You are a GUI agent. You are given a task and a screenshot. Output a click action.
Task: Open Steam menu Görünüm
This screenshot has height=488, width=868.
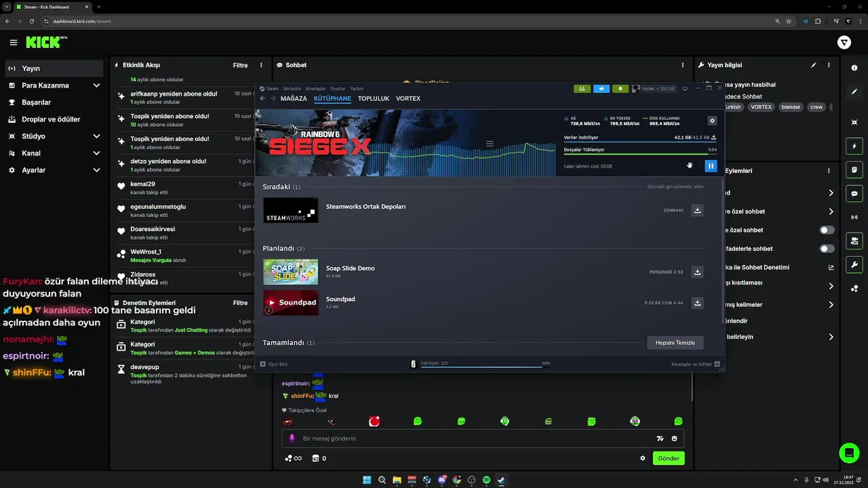click(x=292, y=89)
